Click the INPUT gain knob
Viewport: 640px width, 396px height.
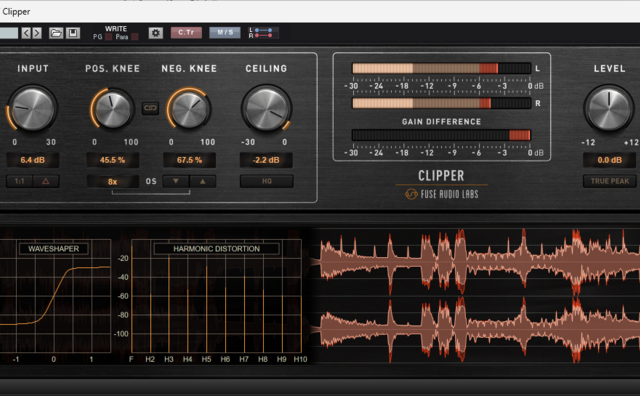tap(33, 109)
